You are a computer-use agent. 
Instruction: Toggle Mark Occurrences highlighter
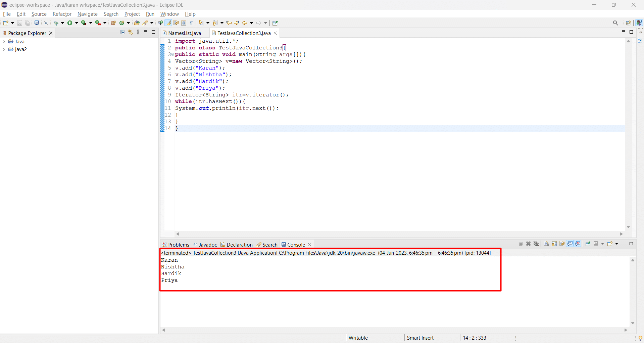tap(168, 23)
